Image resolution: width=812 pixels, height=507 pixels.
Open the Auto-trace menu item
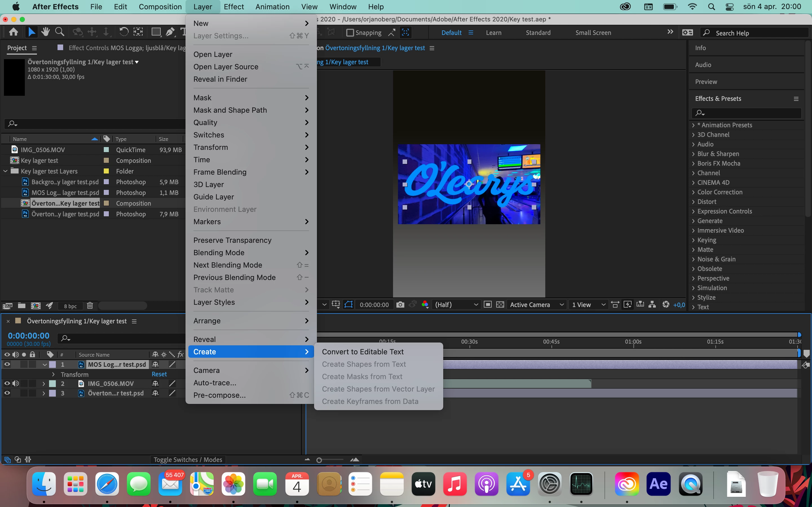tap(214, 383)
